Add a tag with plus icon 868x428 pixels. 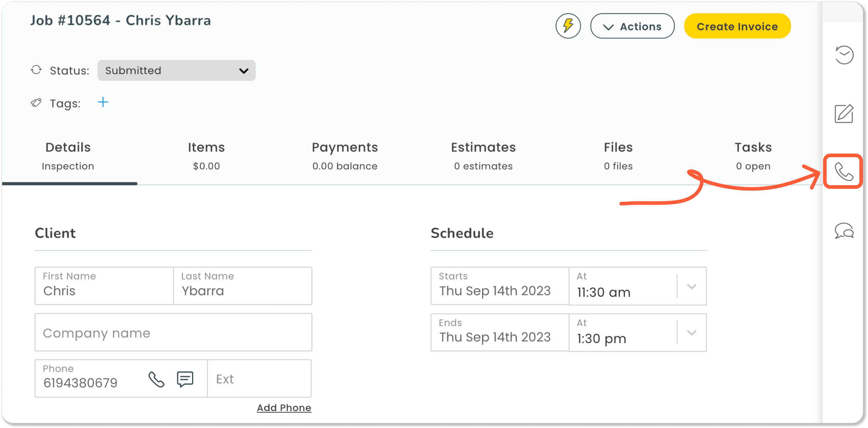click(103, 103)
